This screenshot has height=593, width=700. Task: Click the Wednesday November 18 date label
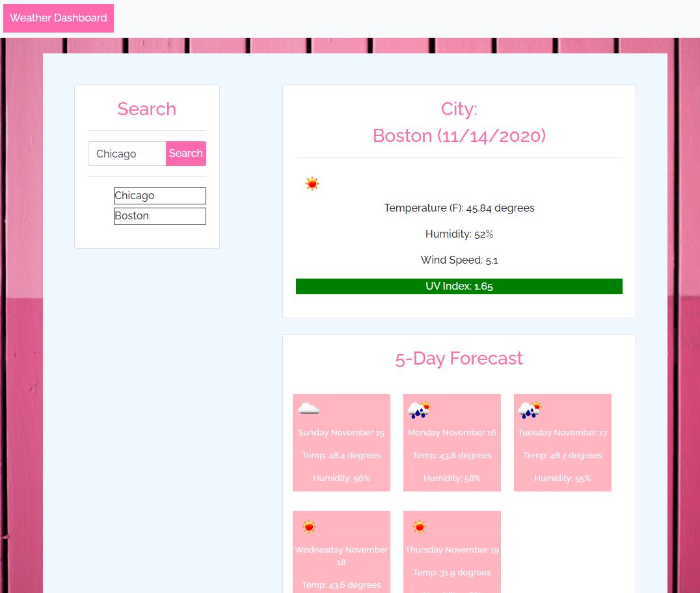(341, 555)
